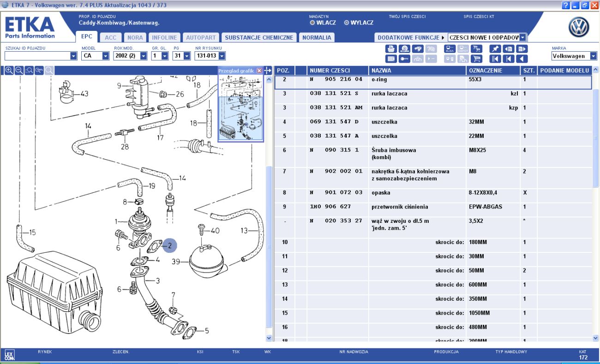Click the plain back arrow icon
Screen dimensions: 600x364
[522, 59]
